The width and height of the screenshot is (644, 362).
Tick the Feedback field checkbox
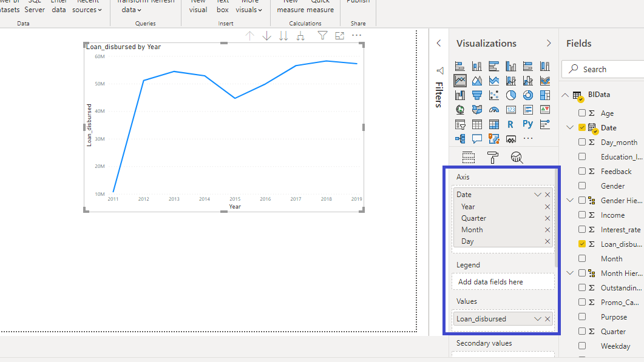click(582, 172)
